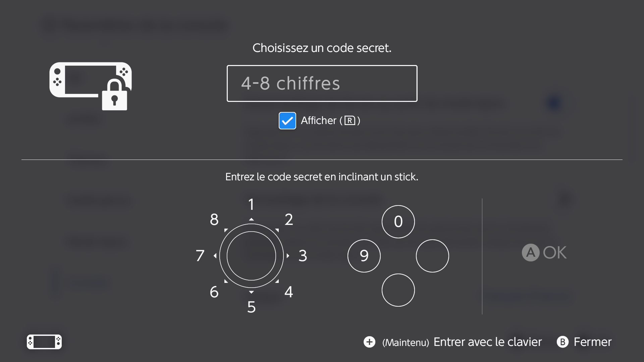This screenshot has width=644, height=362.
Task: Click the right arrow pointing to 3
Action: [x=288, y=256]
